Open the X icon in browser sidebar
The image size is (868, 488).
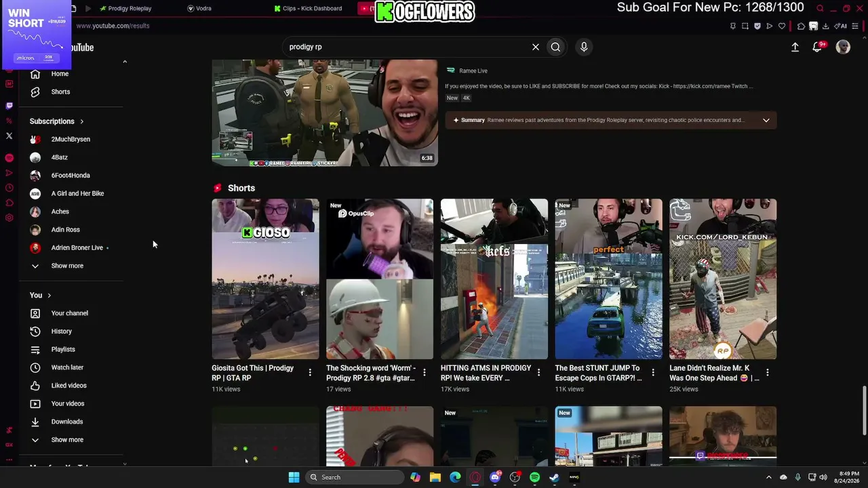(9, 136)
